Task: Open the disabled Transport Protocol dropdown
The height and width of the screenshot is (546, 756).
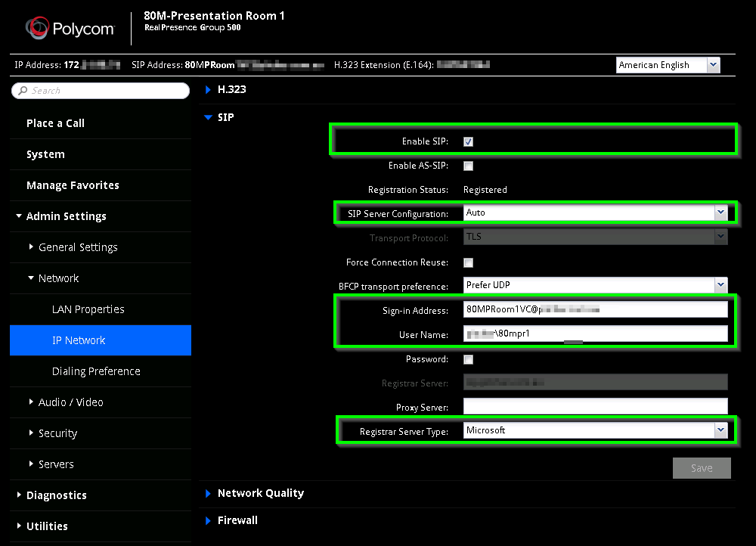Action: (596, 237)
